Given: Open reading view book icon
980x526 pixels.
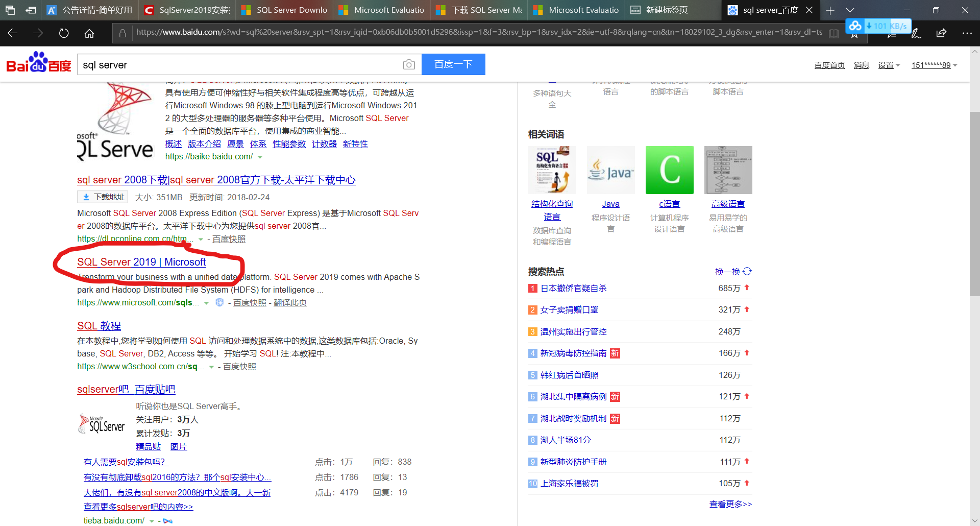Looking at the screenshot, I should pyautogui.click(x=834, y=33).
